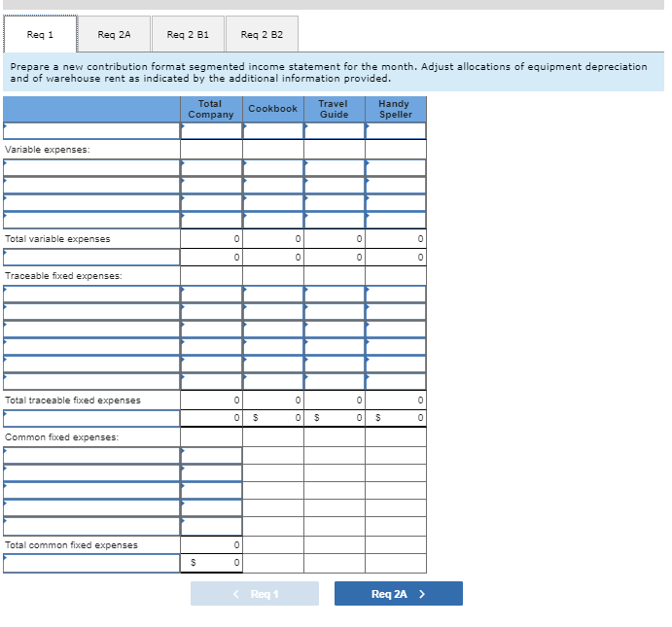This screenshot has height=627, width=672.
Task: Go to next step with Req 2A button
Action: click(x=399, y=594)
